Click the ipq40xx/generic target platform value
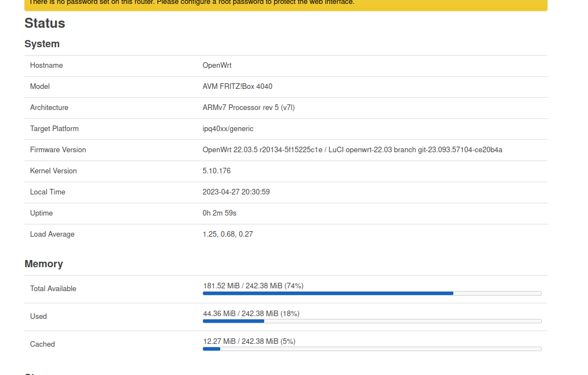588x375 pixels. [228, 129]
